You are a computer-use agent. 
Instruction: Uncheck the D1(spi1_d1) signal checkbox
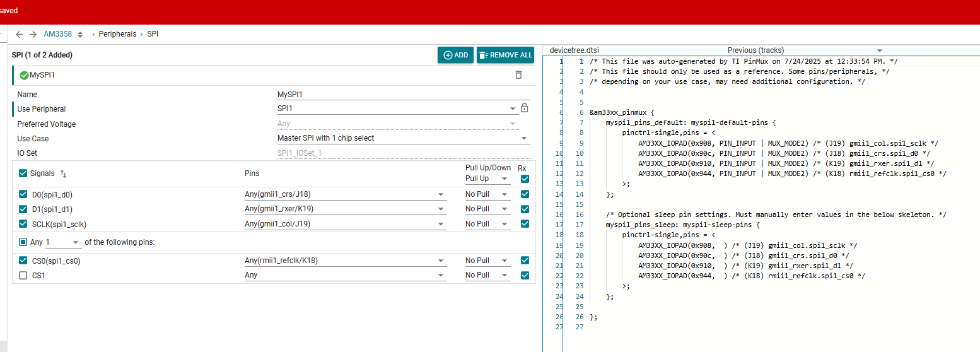coord(23,209)
